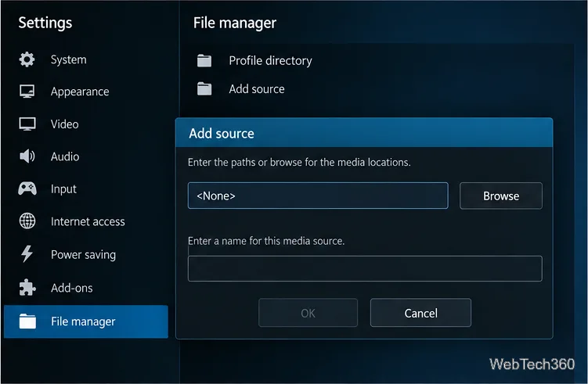The width and height of the screenshot is (588, 384).
Task: Click the Add source dialog title
Action: pyautogui.click(x=222, y=134)
